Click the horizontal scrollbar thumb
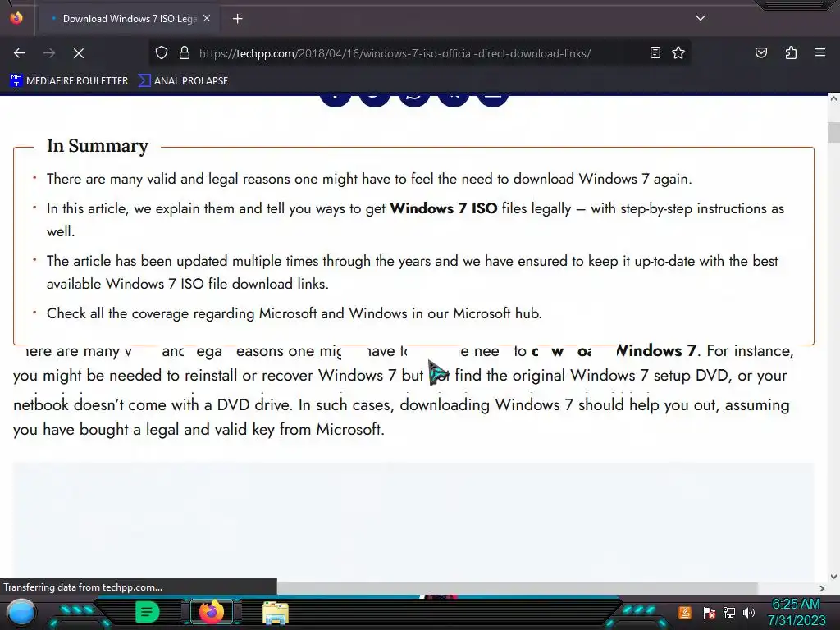This screenshot has height=630, width=840. (x=517, y=588)
